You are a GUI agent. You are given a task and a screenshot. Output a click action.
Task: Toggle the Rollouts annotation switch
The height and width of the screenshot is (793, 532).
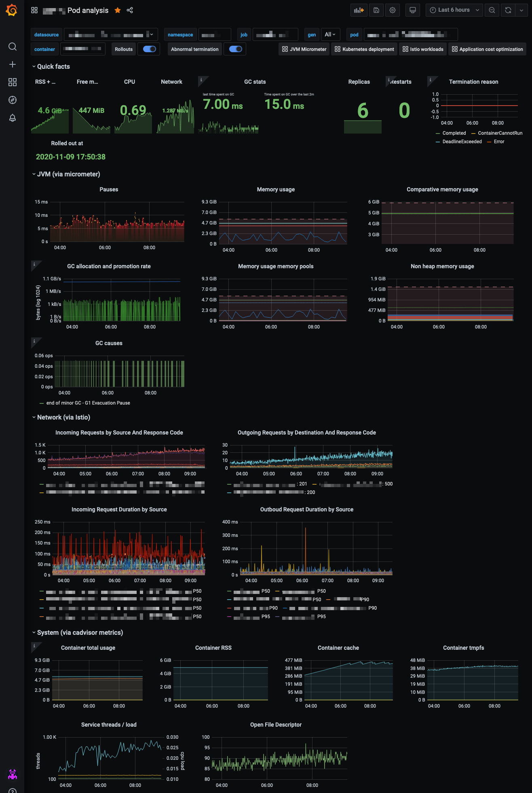coord(150,49)
